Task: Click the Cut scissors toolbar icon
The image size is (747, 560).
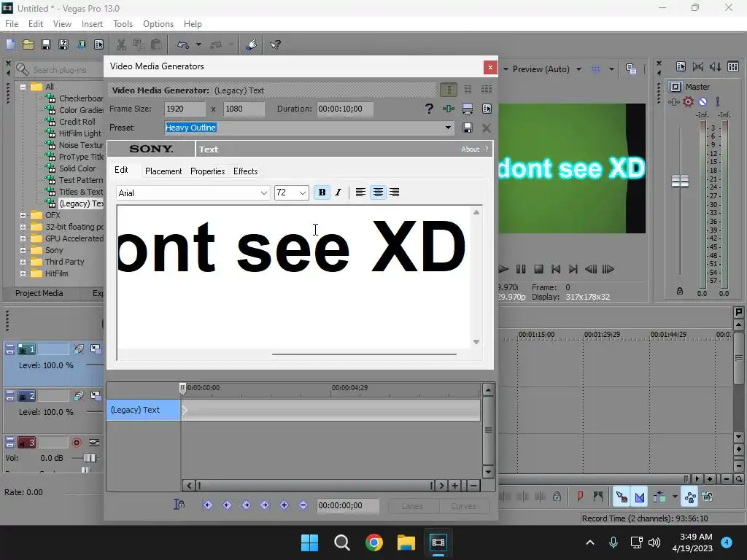Action: coord(122,44)
